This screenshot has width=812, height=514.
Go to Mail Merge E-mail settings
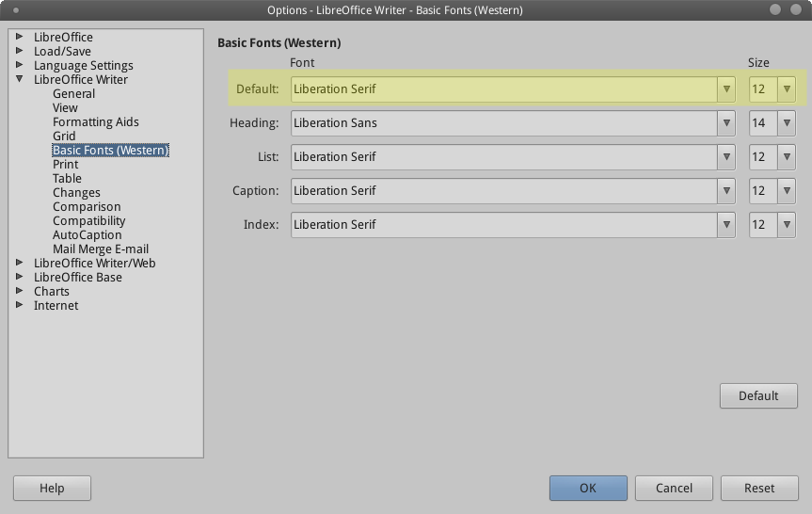[101, 249]
